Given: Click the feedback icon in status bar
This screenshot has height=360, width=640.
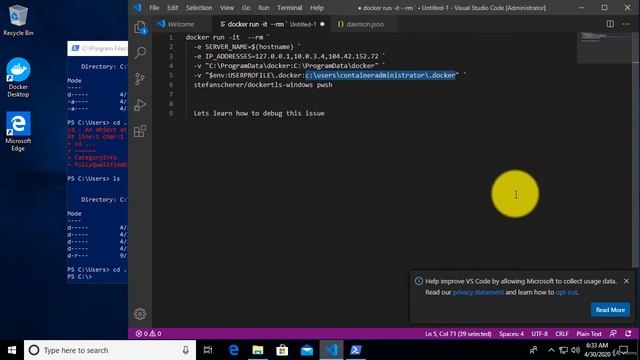Looking at the screenshot, I should [613, 333].
